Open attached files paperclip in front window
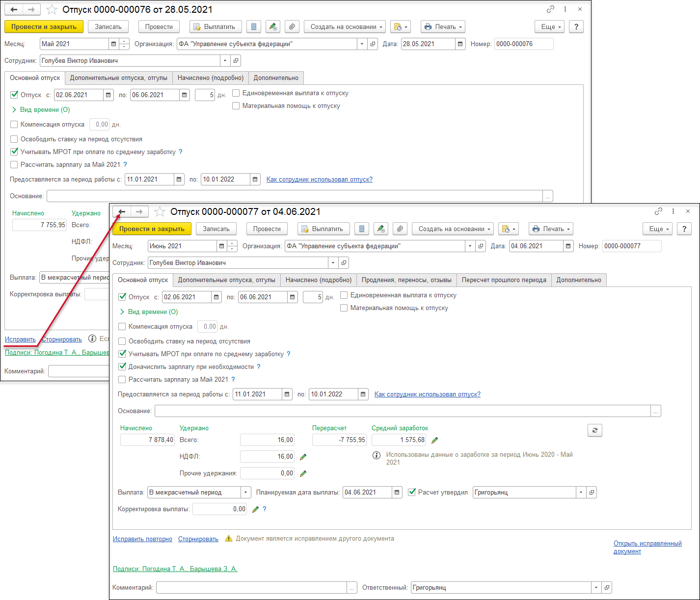This screenshot has width=700, height=600. [x=400, y=229]
